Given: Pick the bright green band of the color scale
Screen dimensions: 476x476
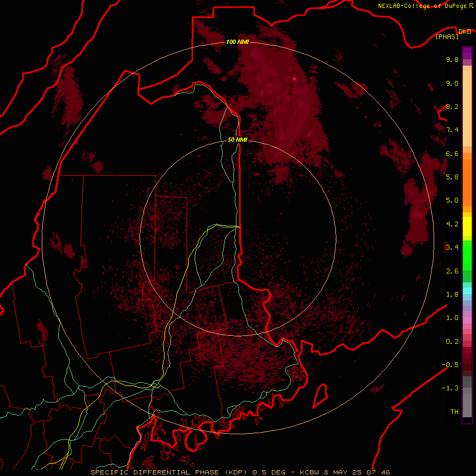Looking at the screenshot, I should click(467, 255).
